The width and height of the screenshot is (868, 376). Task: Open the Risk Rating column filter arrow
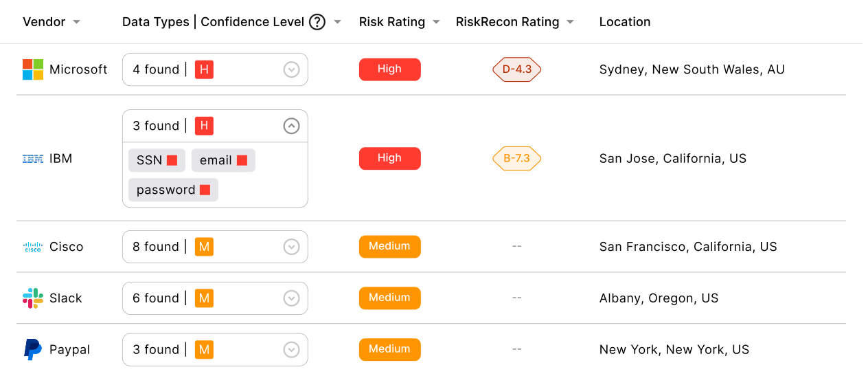click(x=436, y=22)
